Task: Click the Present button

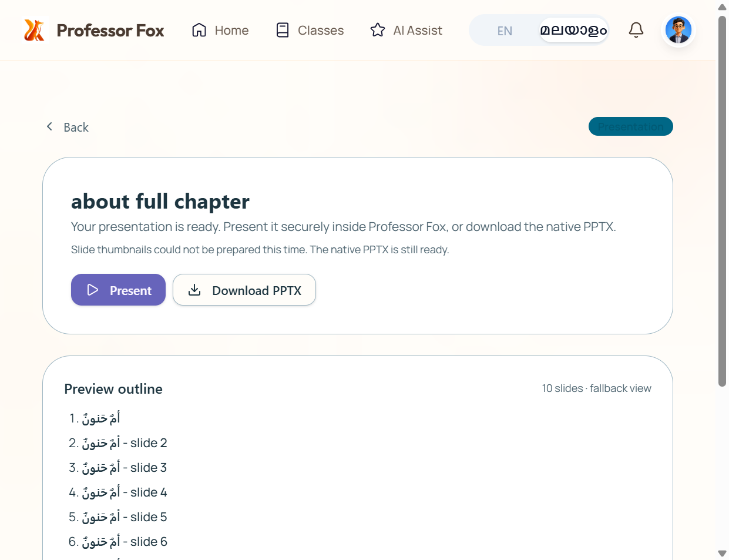Action: (x=118, y=290)
